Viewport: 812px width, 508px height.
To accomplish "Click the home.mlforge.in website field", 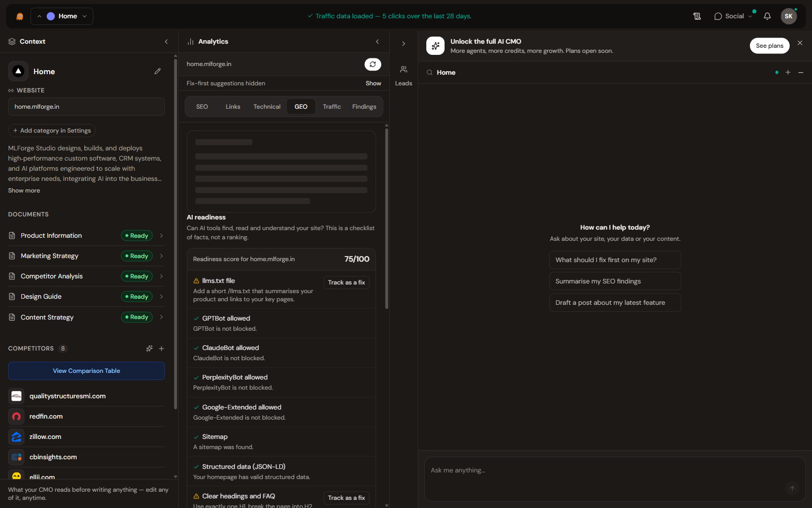I will [x=86, y=107].
